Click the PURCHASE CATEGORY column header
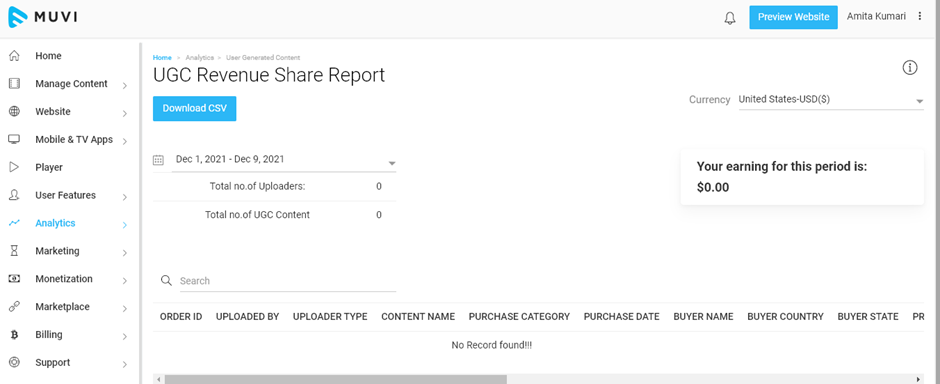Viewport: 940px width, 384px height. click(x=519, y=316)
